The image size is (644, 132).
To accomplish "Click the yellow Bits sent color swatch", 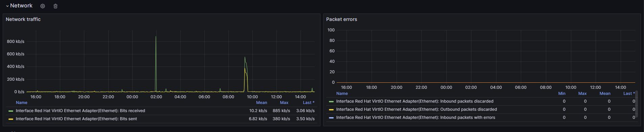I will point(11,119).
